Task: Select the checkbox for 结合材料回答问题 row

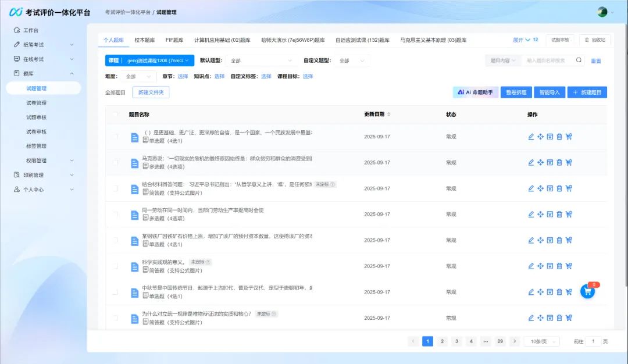Action: click(x=115, y=188)
